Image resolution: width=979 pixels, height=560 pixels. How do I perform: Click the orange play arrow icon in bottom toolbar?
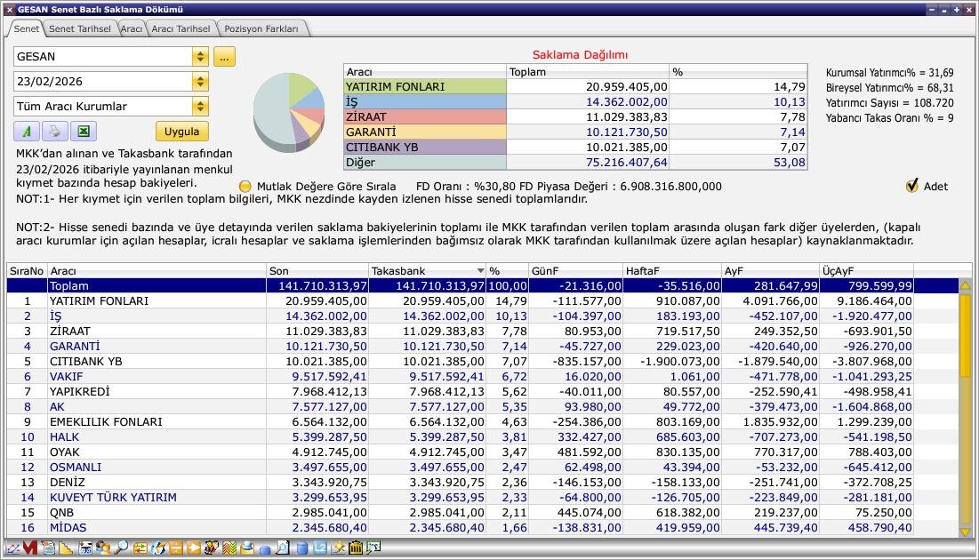(193, 548)
